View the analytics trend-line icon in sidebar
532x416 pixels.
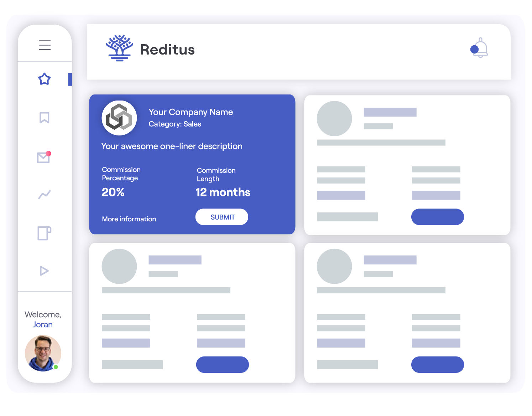click(44, 194)
